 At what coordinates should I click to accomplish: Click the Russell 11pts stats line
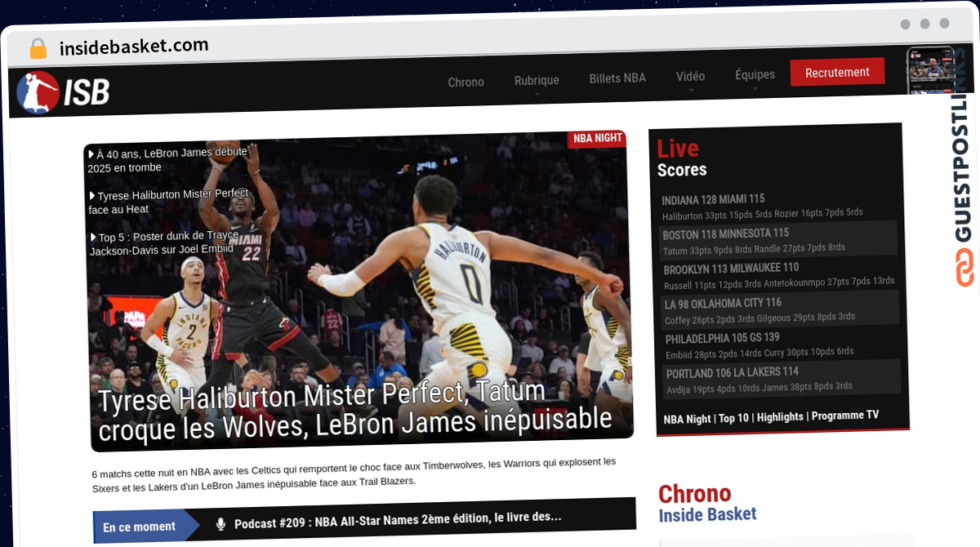[x=779, y=283]
